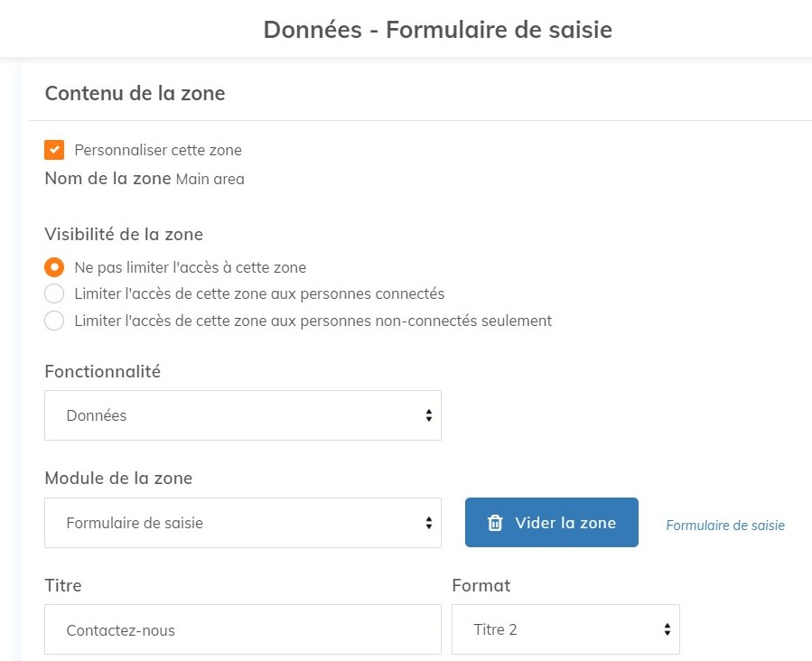
Task: Click the Titre field label
Action: (63, 585)
